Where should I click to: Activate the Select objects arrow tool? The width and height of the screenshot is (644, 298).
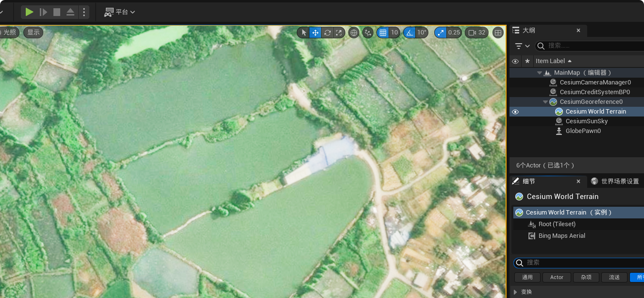pyautogui.click(x=304, y=33)
